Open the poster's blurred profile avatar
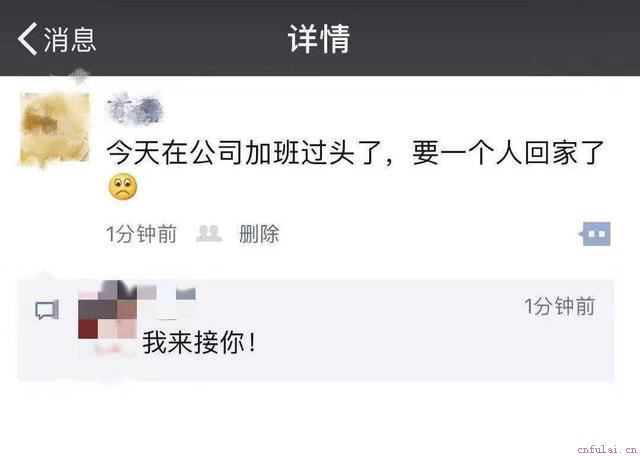The image size is (640, 456). (55, 129)
